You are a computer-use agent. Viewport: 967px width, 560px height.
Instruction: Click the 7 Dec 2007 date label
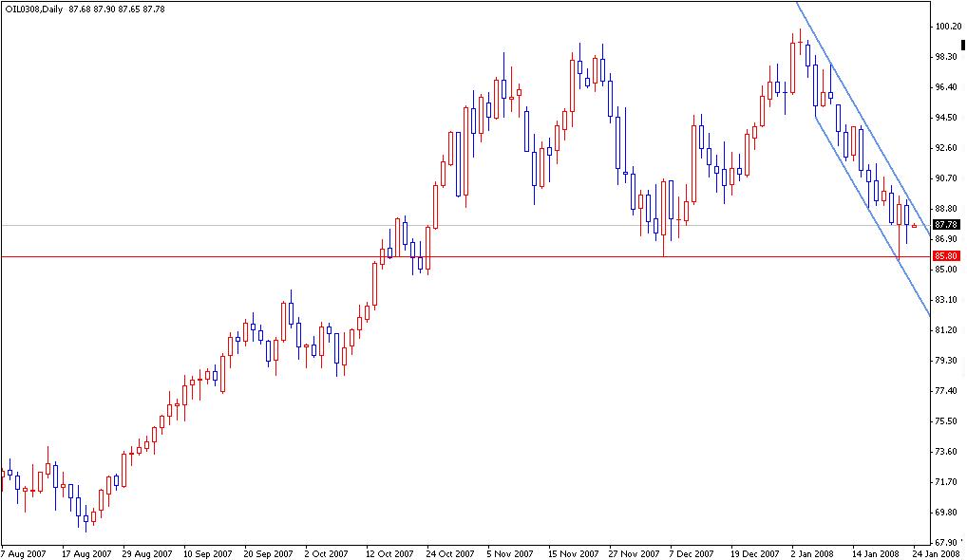coord(692,554)
